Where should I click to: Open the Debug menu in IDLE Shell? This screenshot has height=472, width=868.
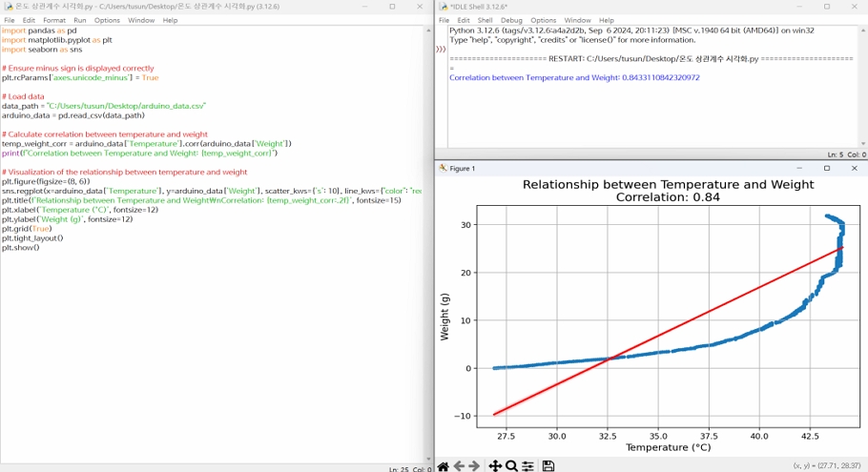pos(511,20)
